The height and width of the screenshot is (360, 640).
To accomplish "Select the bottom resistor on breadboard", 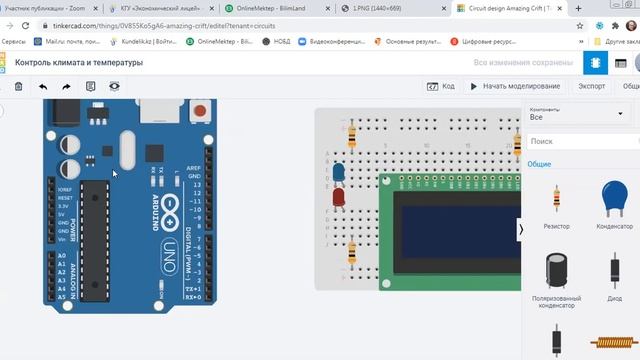I will coord(352,253).
